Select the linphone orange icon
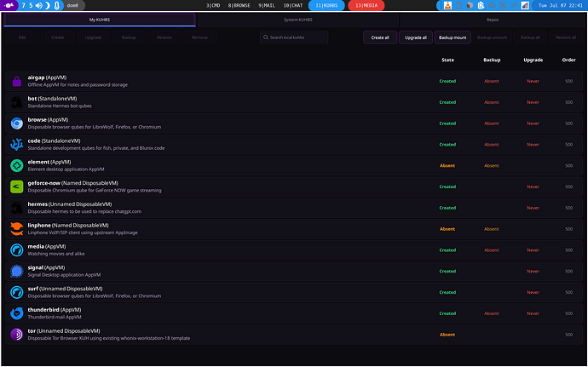 pyautogui.click(x=16, y=229)
